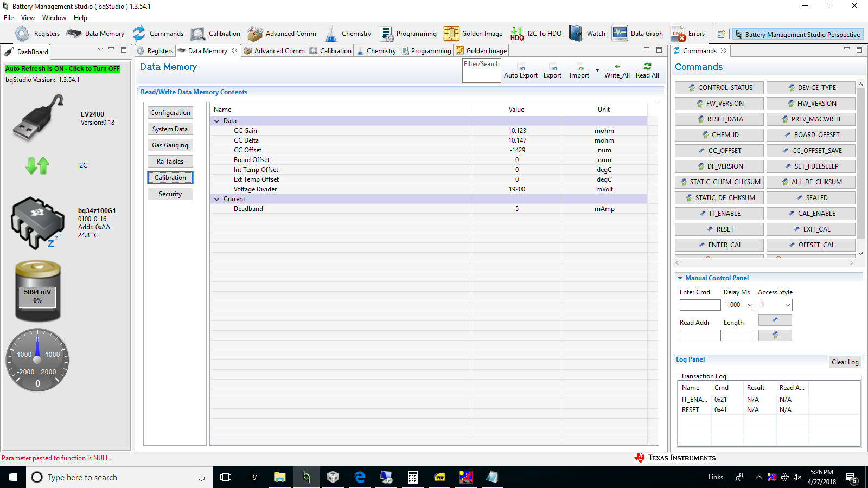Click the Open Perspective icon

pos(721,34)
